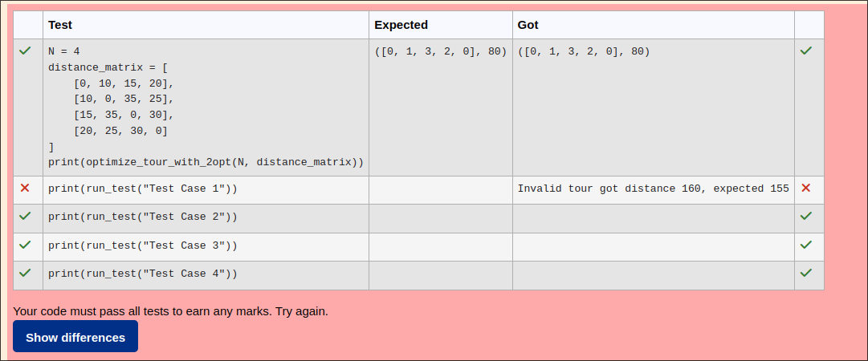This screenshot has height=361, width=868.
Task: Click the red X right of Test Case 1 row
Action: click(x=806, y=188)
